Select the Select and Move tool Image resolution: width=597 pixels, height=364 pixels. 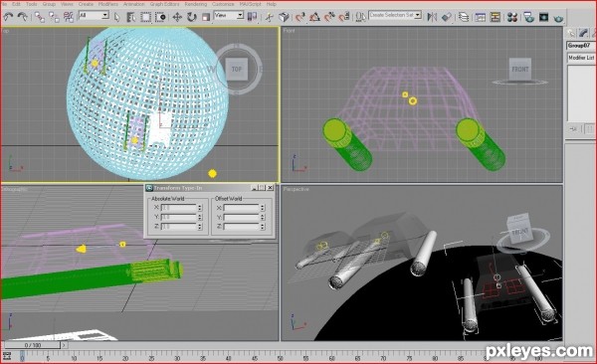pyautogui.click(x=177, y=17)
